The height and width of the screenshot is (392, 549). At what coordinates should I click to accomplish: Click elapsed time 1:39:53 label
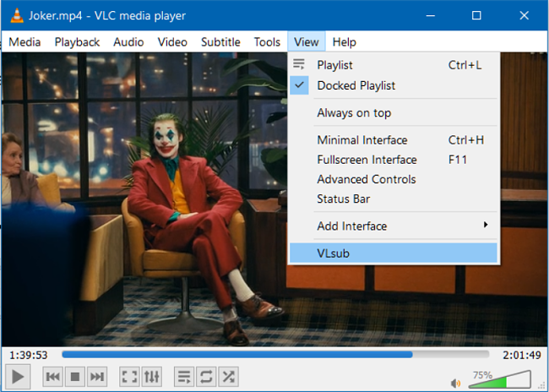29,355
